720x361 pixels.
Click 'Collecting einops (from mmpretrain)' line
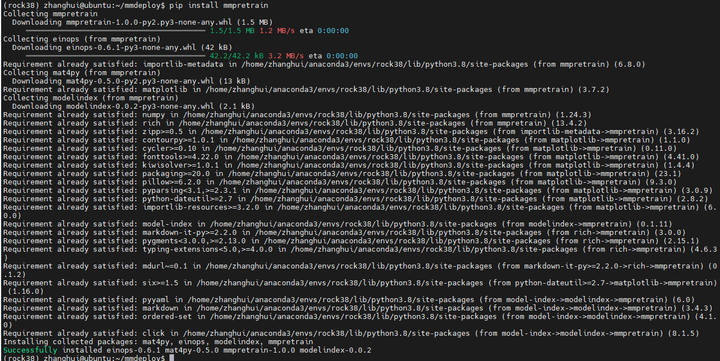pos(82,39)
